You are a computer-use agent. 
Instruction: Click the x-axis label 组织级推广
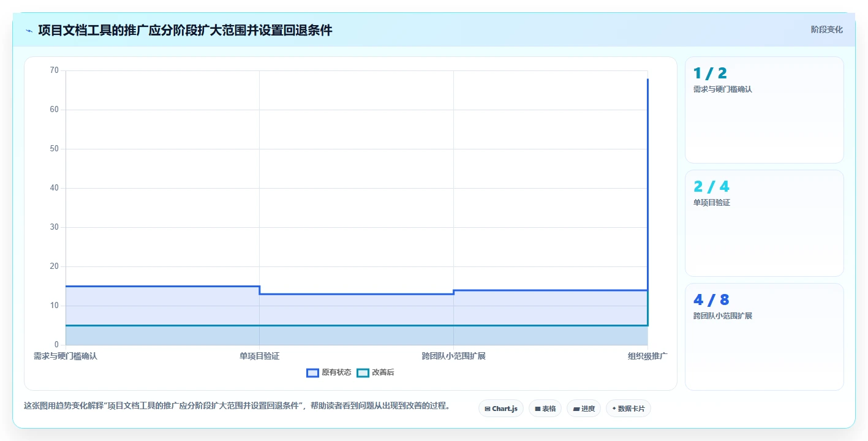[647, 356]
